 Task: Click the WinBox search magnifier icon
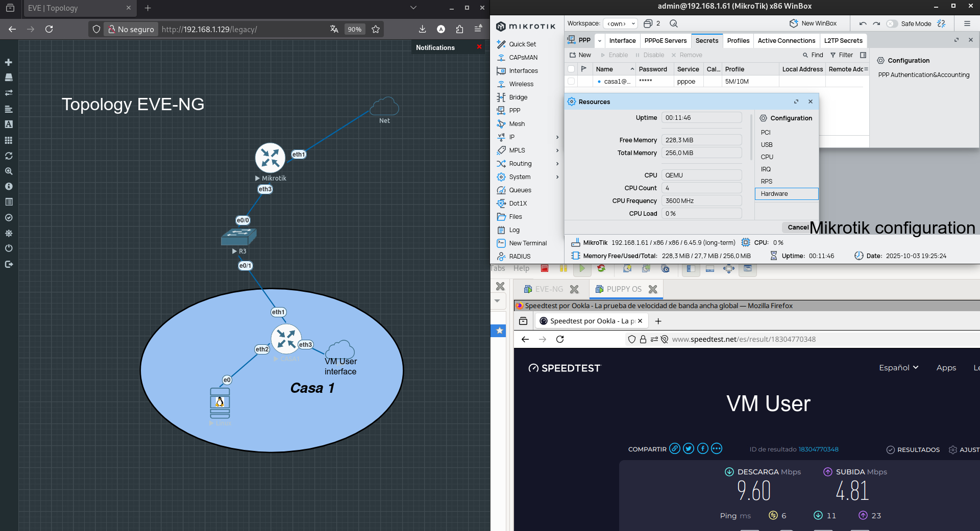click(x=674, y=23)
